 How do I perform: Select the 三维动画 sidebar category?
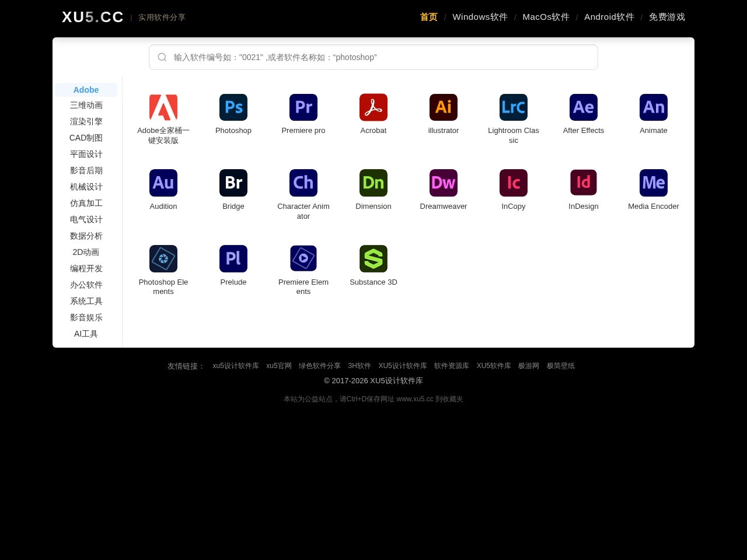click(x=86, y=105)
